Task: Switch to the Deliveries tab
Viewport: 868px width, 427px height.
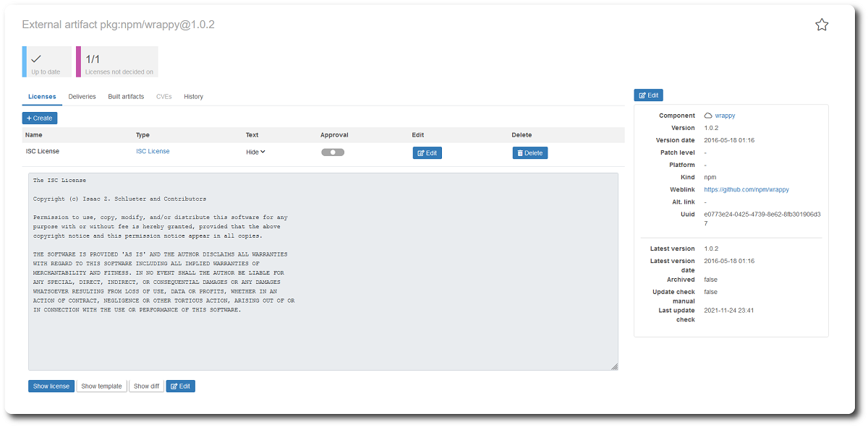Action: tap(82, 97)
